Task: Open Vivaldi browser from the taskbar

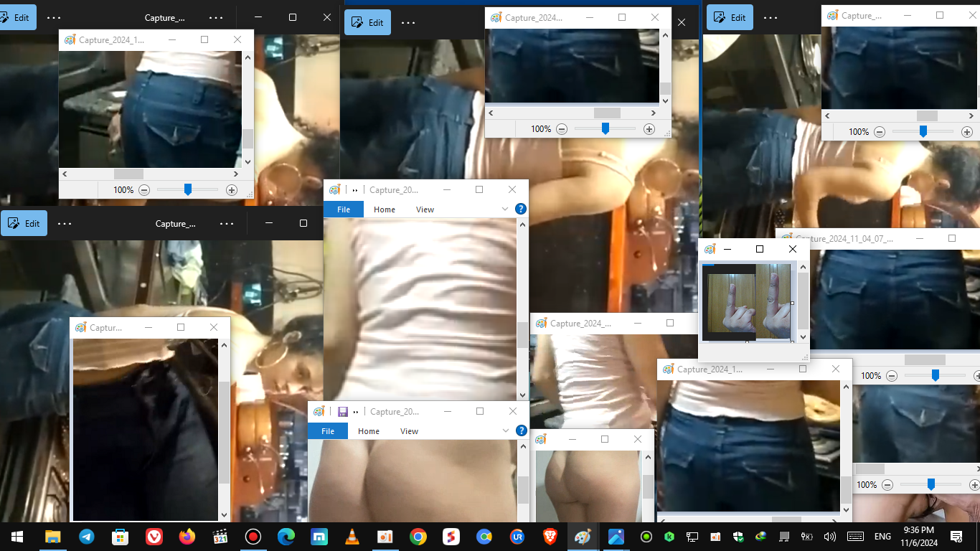Action: coord(154,537)
